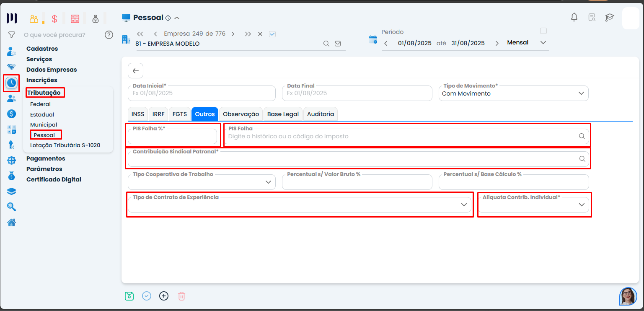This screenshot has height=311, width=644.
Task: Select Lotação Tributária S-1020 menu item
Action: (65, 145)
